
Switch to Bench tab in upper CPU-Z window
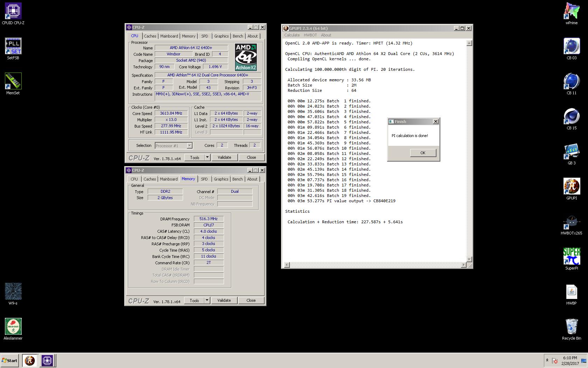238,36
